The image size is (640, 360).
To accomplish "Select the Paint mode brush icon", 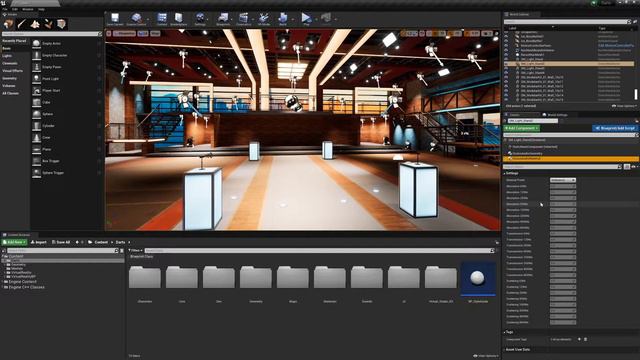I will pyautogui.click(x=22, y=24).
